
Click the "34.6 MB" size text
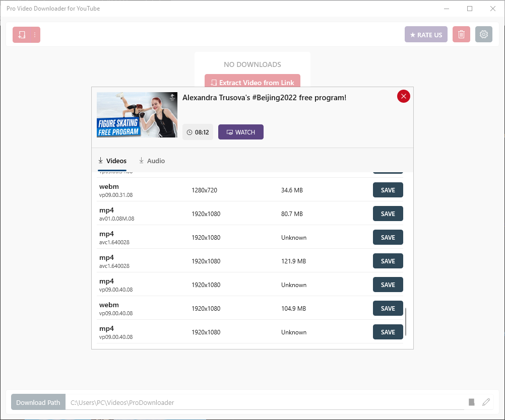pos(292,190)
